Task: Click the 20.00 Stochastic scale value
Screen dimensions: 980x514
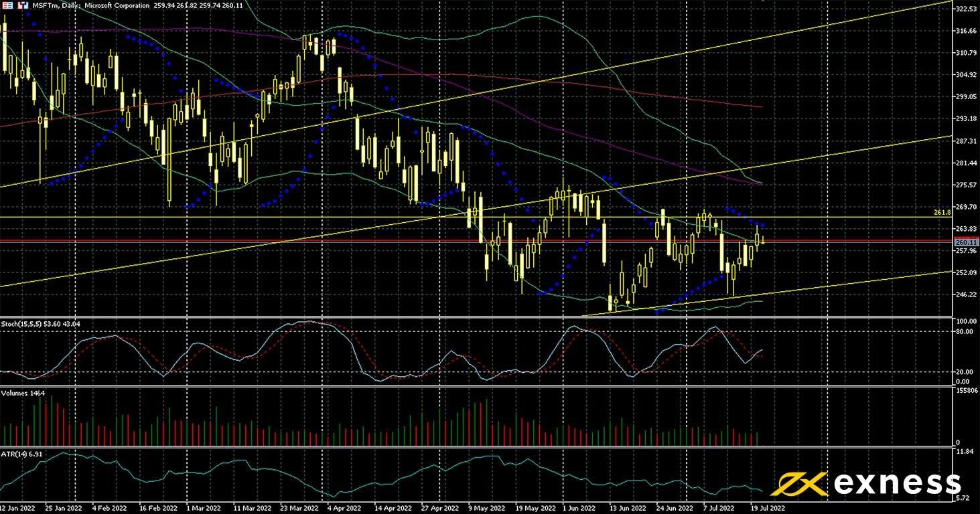Action: (964, 372)
